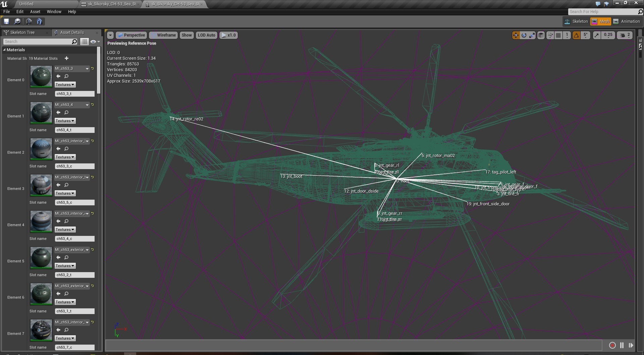
Task: Click the Wireframe view mode button
Action: coord(163,35)
